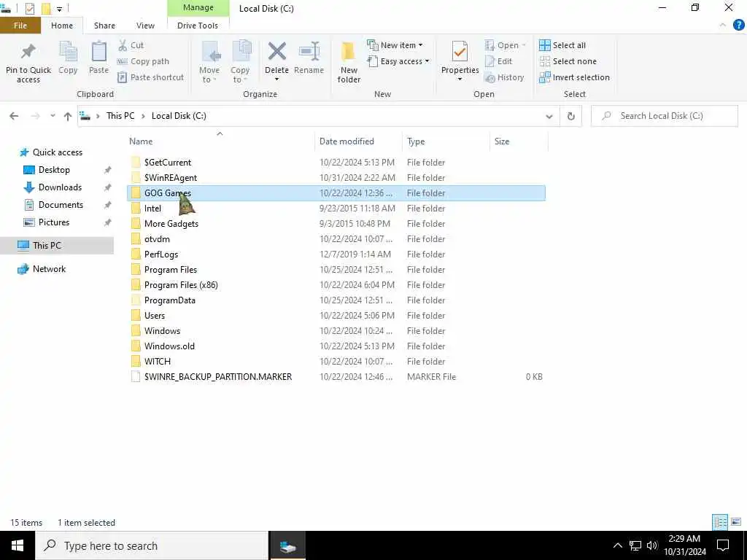
Task: Click the Paste icon in ribbon
Action: pyautogui.click(x=98, y=58)
